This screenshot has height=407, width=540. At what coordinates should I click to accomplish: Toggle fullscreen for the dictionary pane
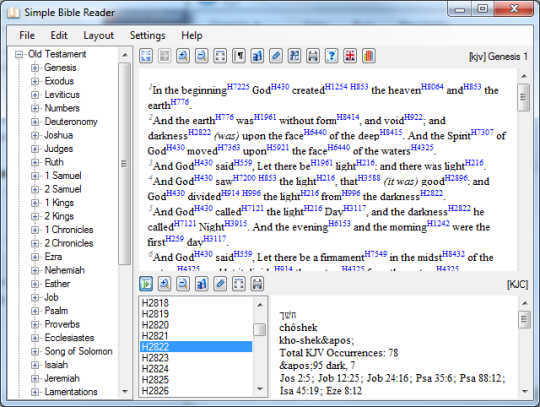(239, 284)
